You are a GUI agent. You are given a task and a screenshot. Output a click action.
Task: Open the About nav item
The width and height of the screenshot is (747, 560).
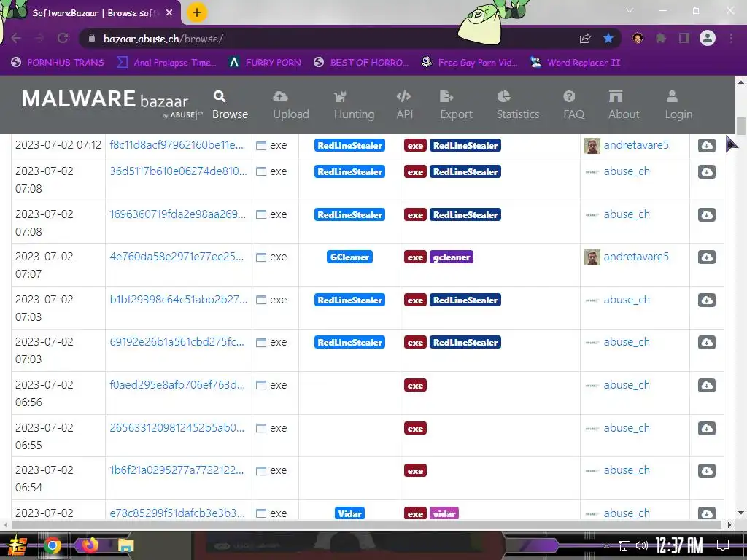(623, 105)
